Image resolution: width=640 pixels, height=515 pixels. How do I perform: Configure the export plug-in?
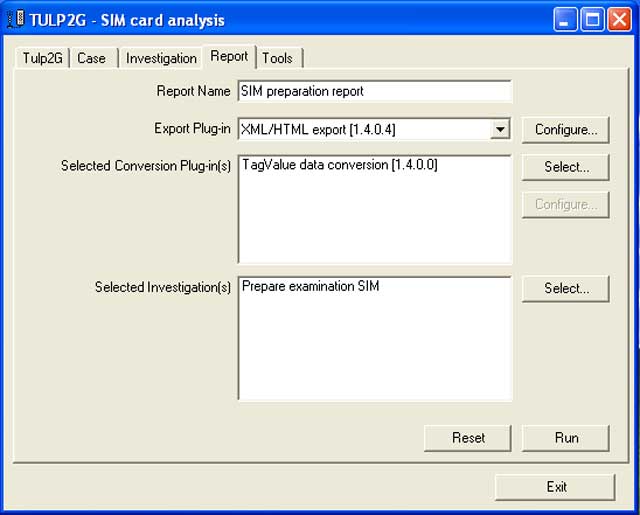pos(565,129)
